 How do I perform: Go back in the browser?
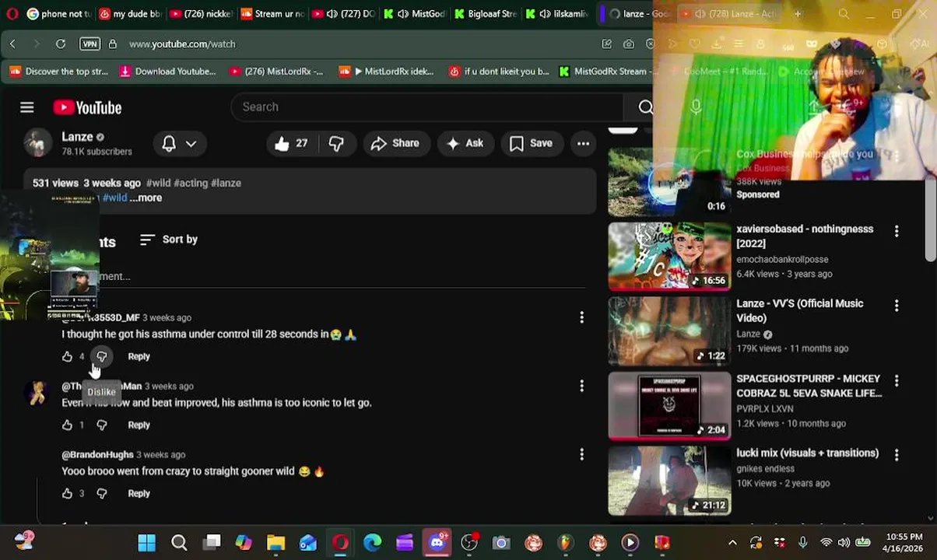click(12, 44)
